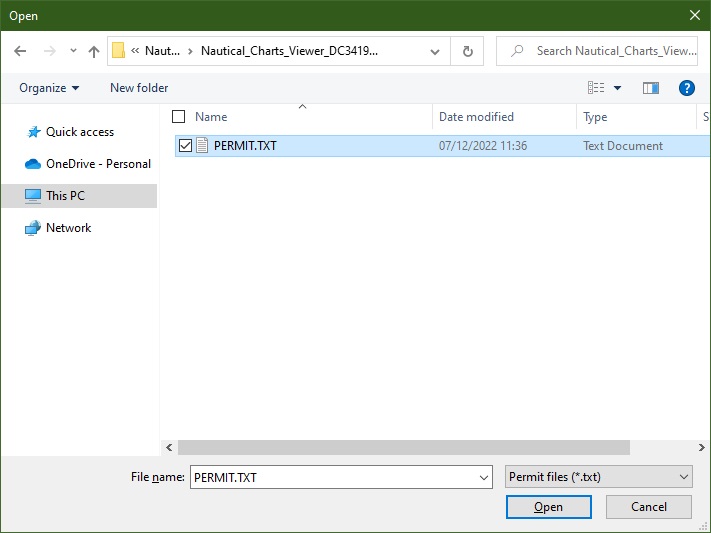The height and width of the screenshot is (533, 711).
Task: Click the horizontal scrollbar right arrow
Action: [701, 447]
